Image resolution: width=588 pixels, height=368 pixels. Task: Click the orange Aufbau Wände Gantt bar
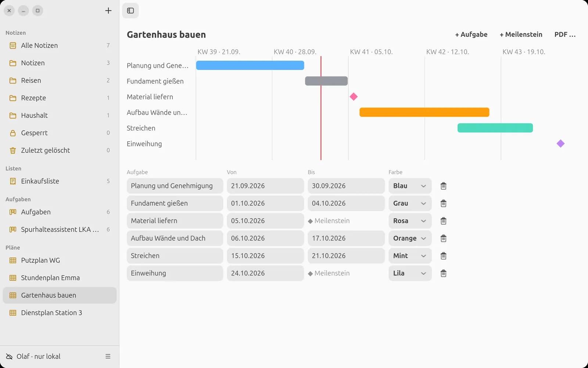point(424,112)
